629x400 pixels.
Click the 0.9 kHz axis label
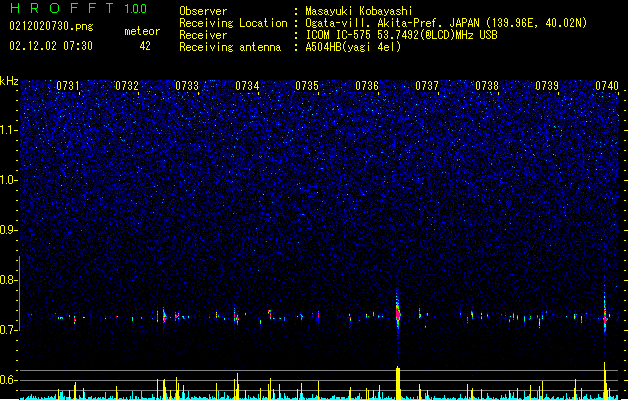click(9, 230)
